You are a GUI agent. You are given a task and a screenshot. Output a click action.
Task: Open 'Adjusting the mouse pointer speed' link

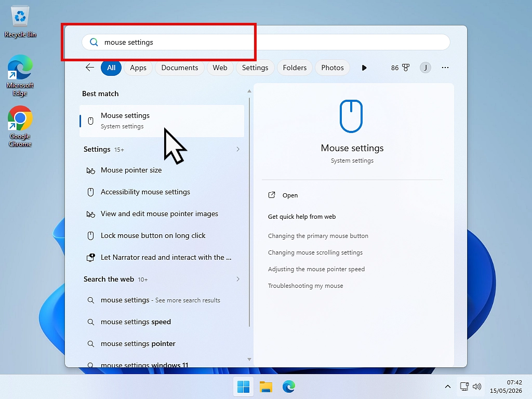coord(316,269)
